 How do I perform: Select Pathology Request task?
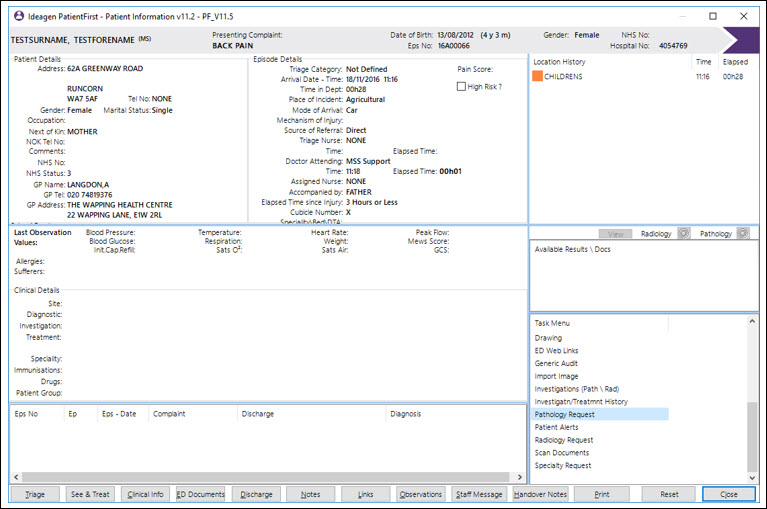tap(600, 414)
